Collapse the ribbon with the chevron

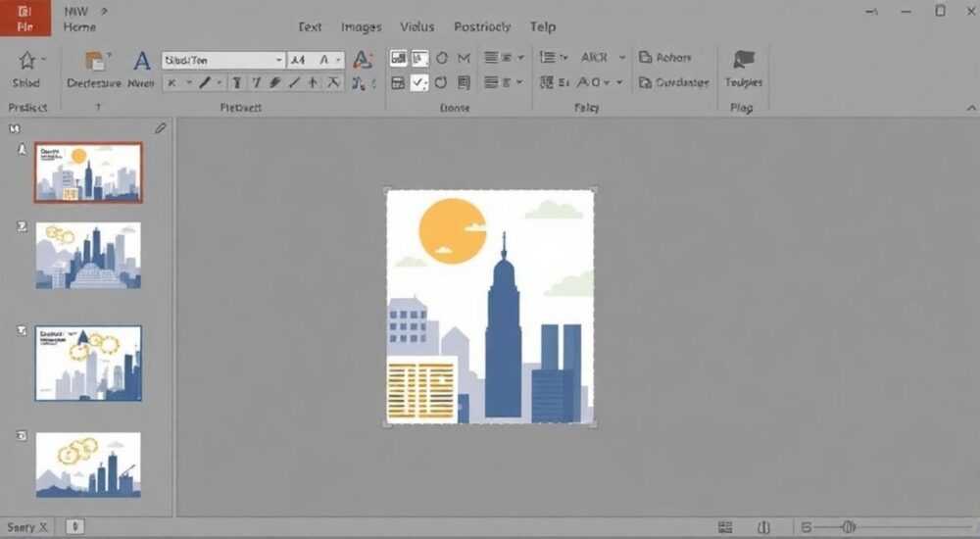pos(970,108)
